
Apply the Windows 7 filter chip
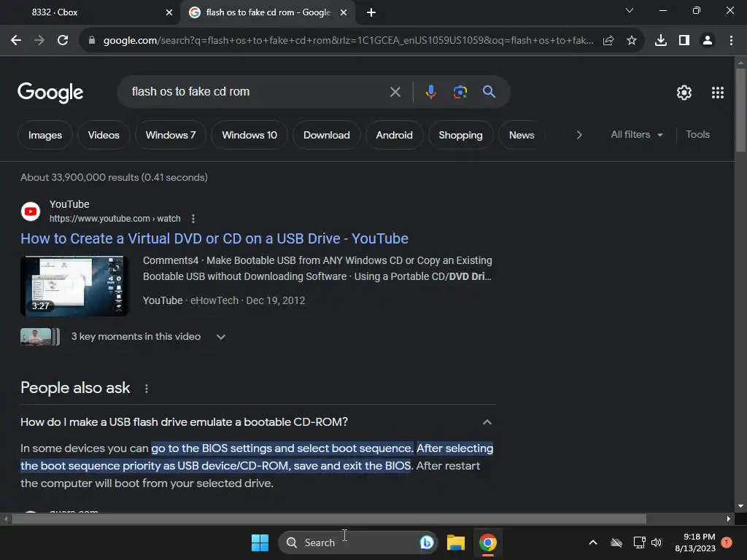171,135
